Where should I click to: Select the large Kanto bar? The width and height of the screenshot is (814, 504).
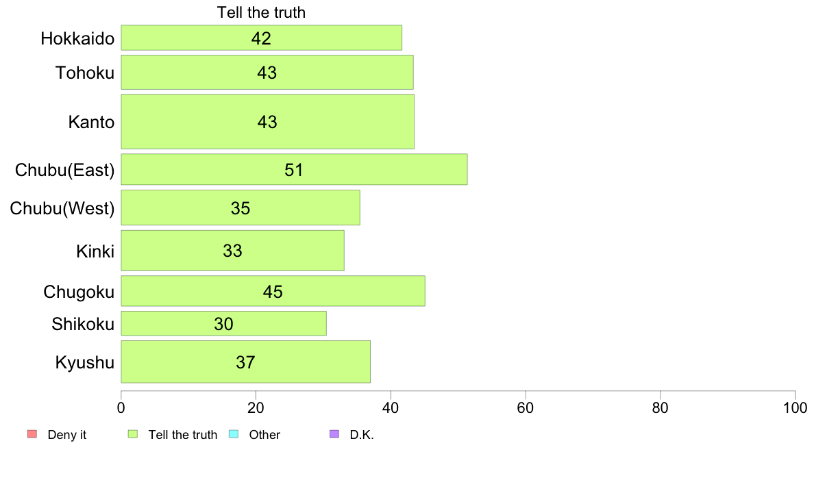click(267, 121)
